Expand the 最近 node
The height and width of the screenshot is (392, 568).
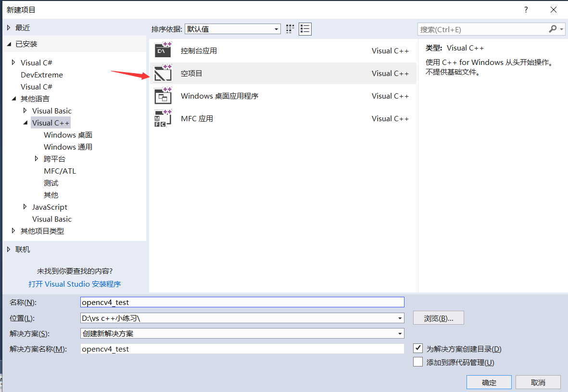click(x=9, y=27)
